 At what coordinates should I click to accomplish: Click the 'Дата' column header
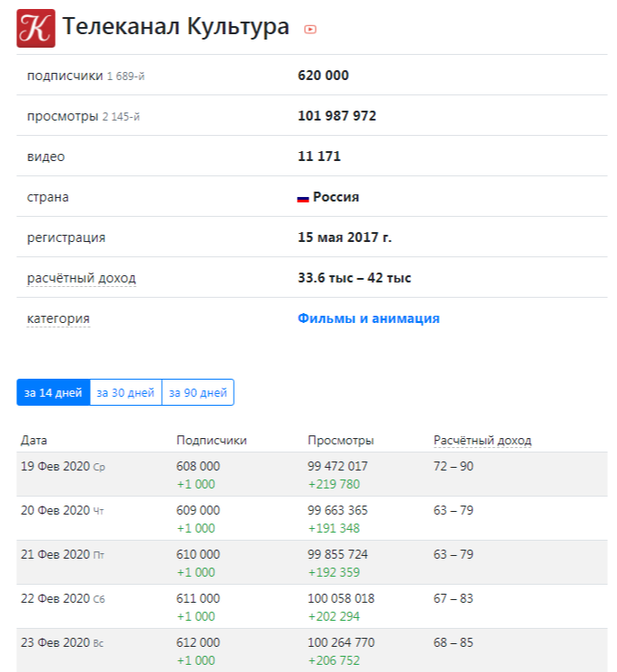[34, 440]
